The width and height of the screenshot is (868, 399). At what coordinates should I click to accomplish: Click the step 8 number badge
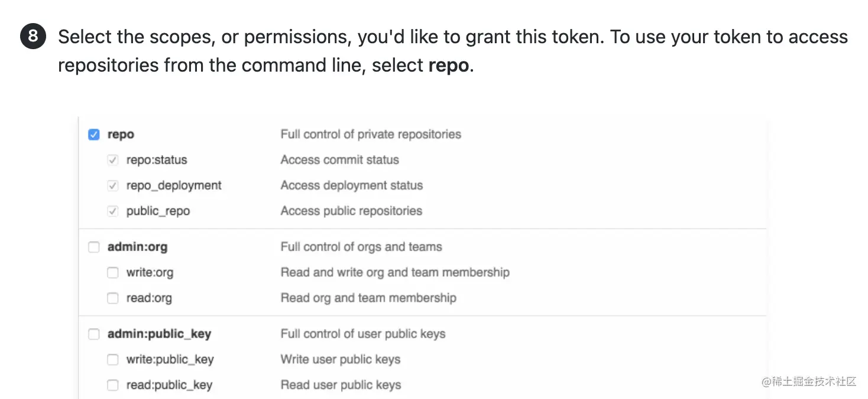[33, 36]
